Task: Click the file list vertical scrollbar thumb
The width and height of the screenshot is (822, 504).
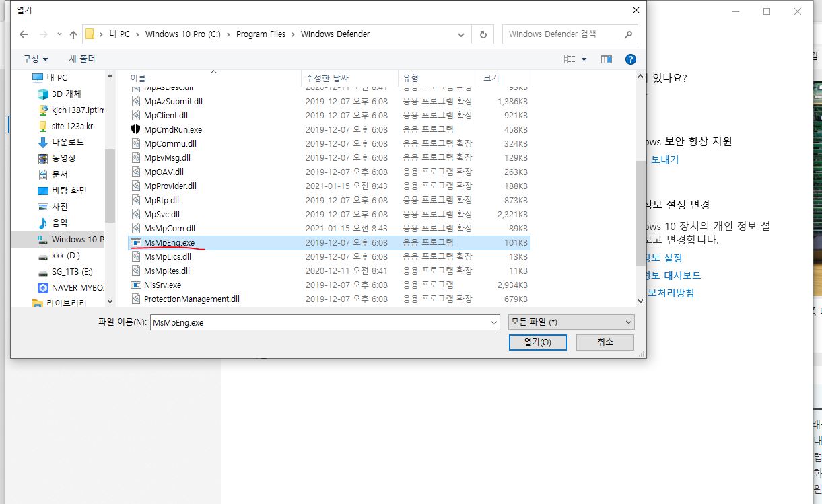Action: (640, 213)
